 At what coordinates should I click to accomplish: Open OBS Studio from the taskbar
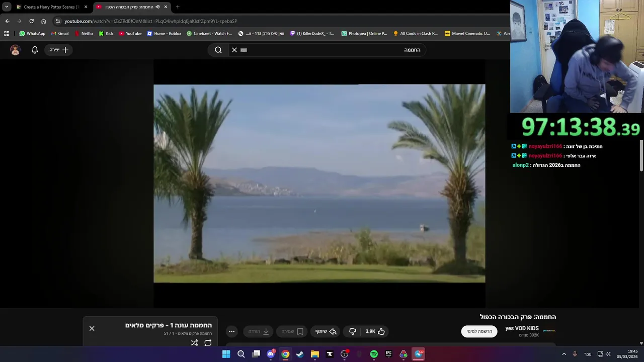click(344, 354)
